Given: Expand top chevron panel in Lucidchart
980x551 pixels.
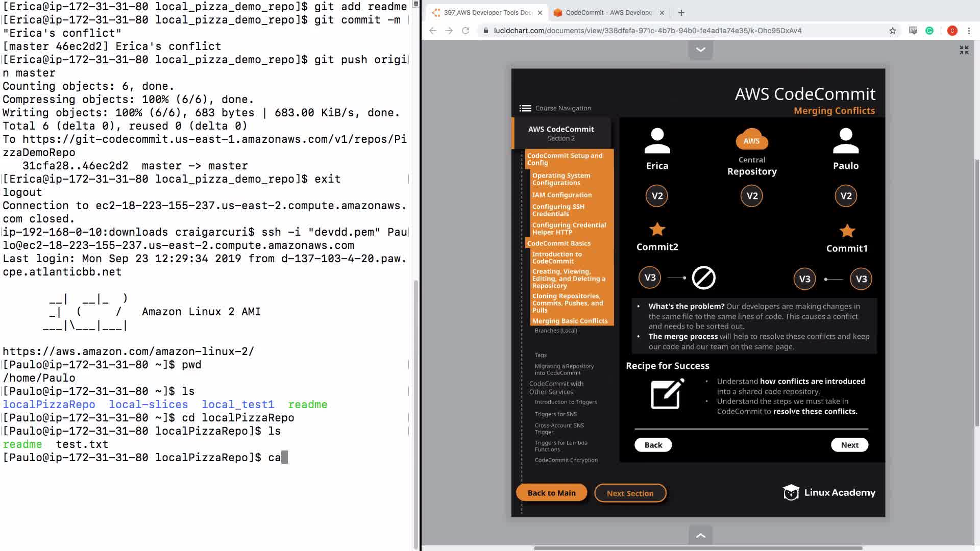Looking at the screenshot, I should coord(701,49).
